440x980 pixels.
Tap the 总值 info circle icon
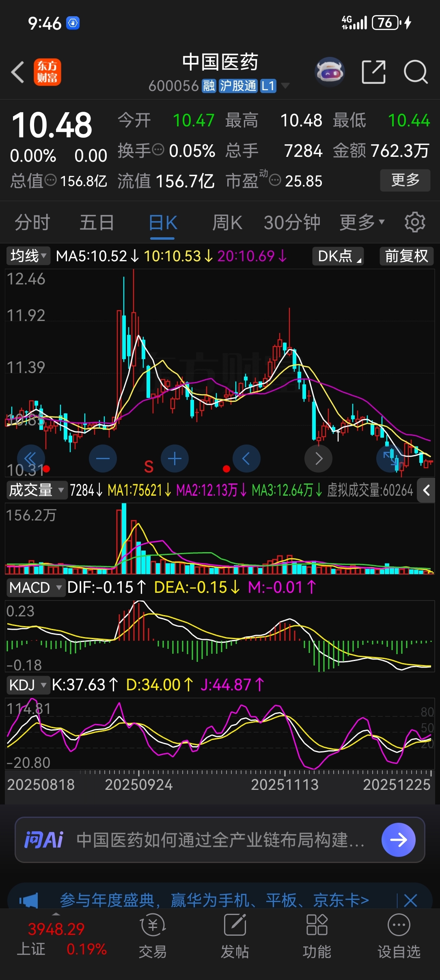[50, 180]
